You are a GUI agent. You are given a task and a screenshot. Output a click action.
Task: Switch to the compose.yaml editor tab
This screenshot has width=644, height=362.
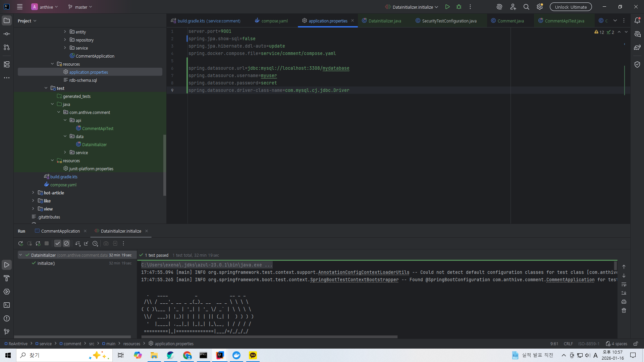274,21
